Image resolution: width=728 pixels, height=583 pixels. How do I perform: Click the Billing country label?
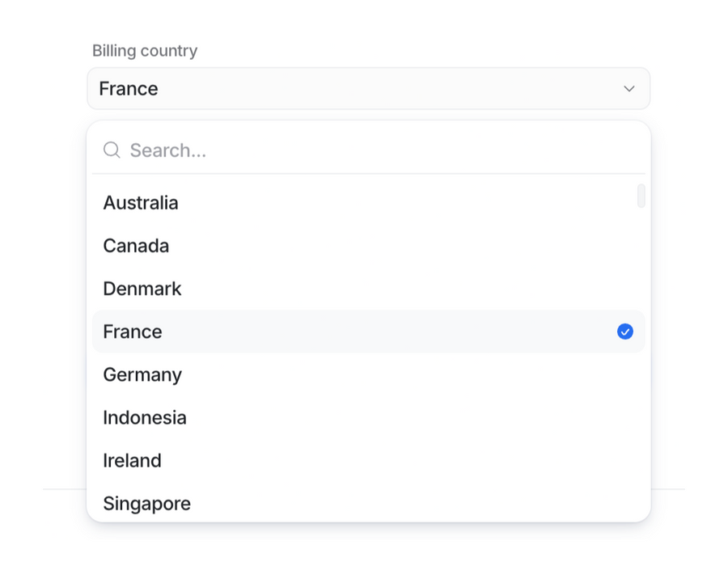[x=146, y=50]
